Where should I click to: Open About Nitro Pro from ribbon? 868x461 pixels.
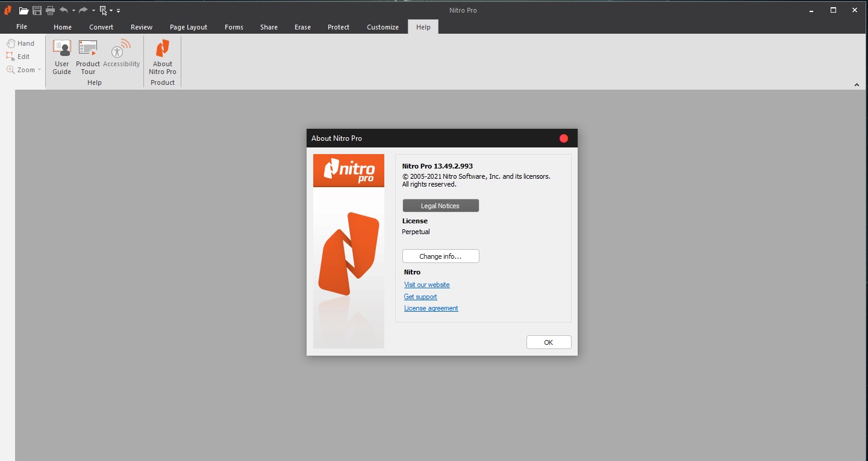(x=163, y=57)
